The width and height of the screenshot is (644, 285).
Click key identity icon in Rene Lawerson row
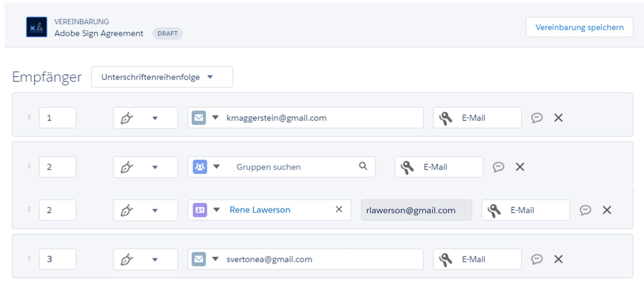coord(494,210)
